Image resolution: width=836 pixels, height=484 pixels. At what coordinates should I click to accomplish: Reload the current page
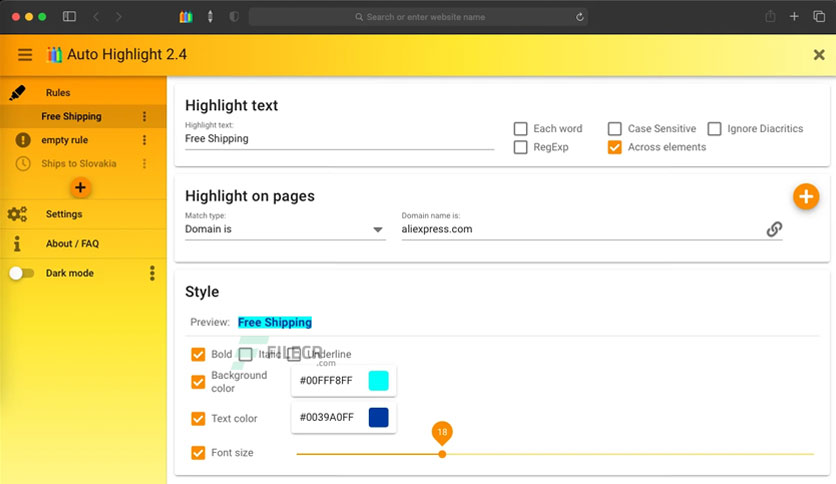tap(580, 17)
